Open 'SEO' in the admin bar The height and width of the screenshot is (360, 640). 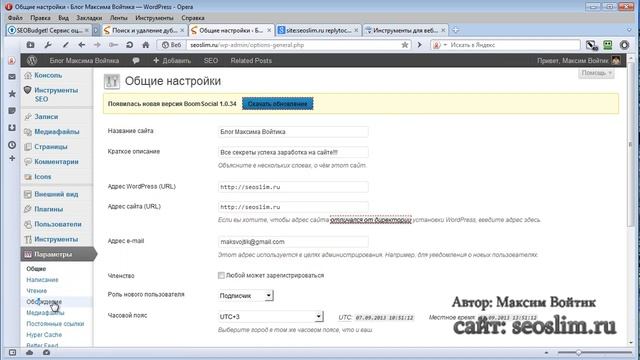(x=211, y=60)
